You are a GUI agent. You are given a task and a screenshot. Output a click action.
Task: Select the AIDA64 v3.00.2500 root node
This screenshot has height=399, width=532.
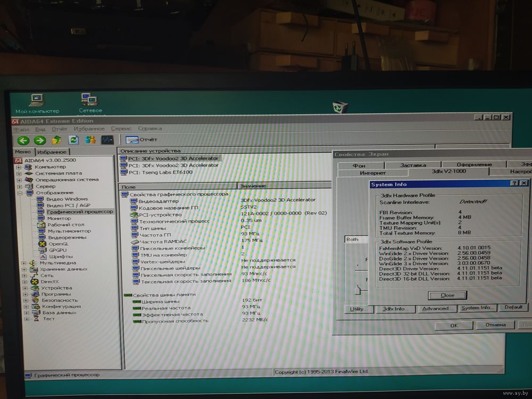(50, 160)
